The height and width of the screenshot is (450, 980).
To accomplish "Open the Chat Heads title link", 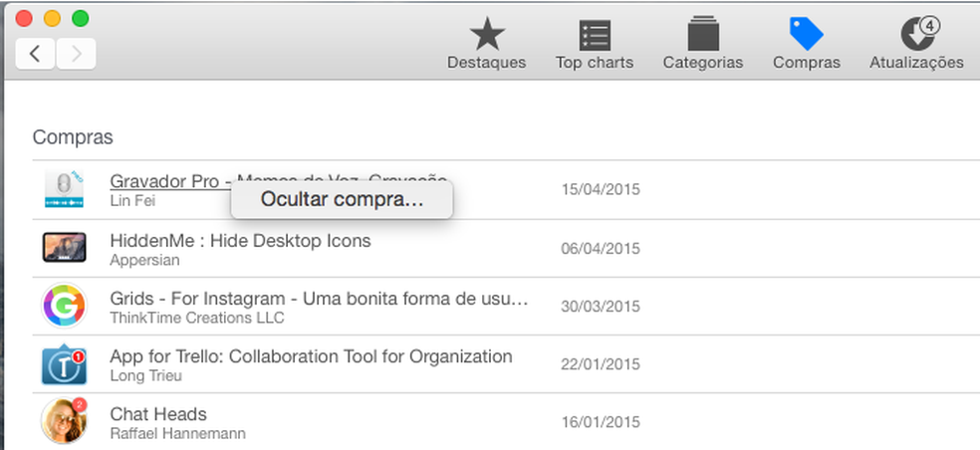I will pos(158,414).
